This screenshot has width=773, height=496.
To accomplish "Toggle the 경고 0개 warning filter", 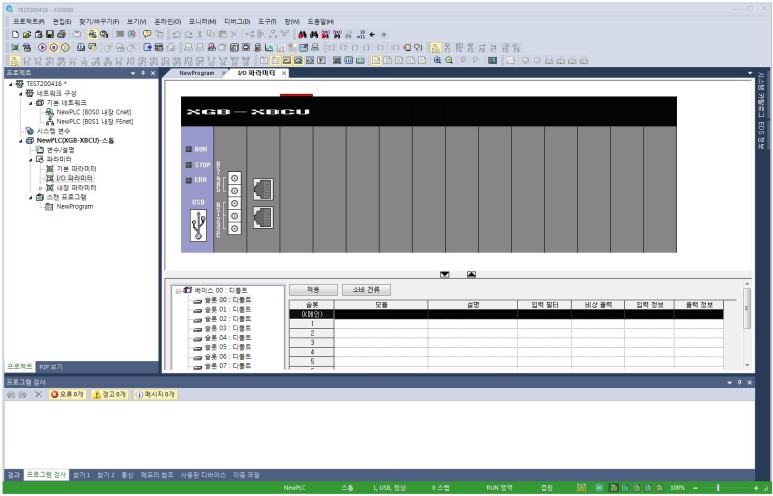I will tap(110, 394).
